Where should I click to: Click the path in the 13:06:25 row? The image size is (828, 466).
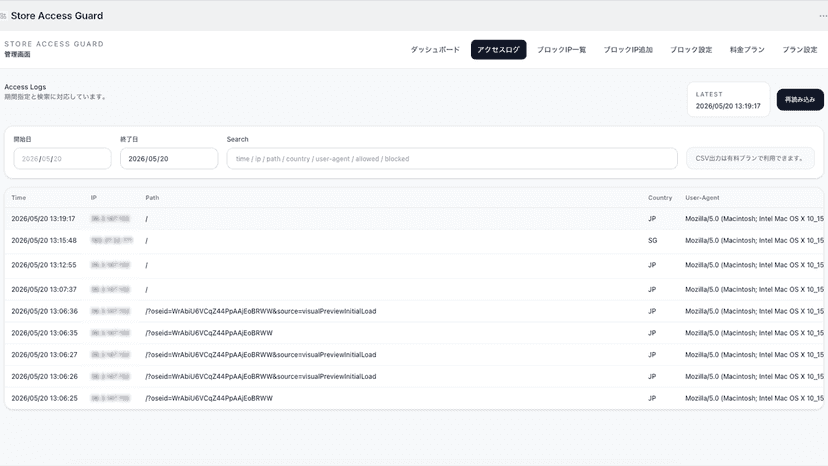click(x=209, y=398)
